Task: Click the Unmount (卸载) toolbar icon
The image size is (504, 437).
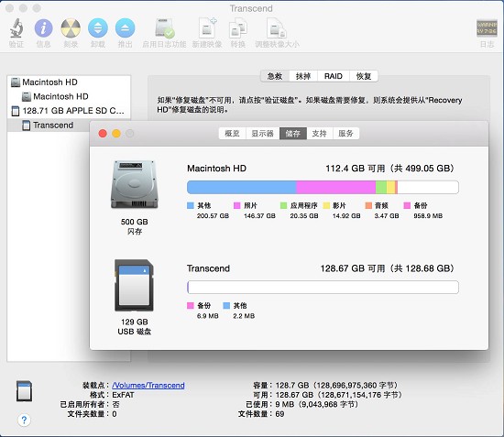Action: [98, 27]
